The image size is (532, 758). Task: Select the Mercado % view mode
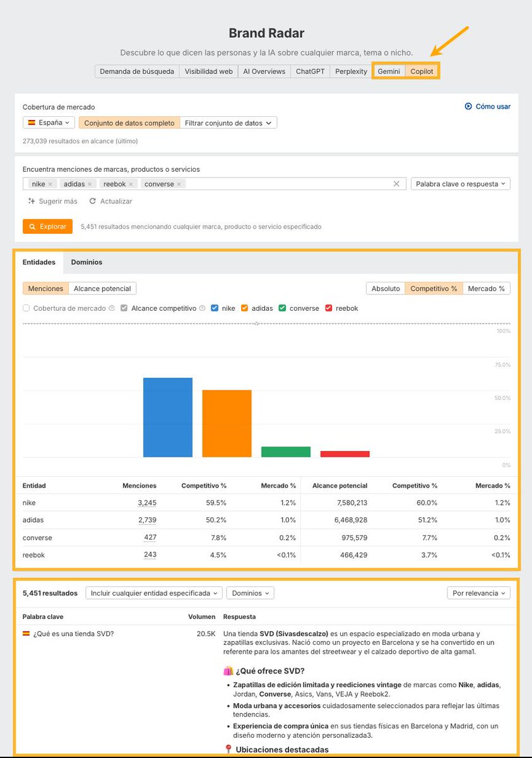click(x=487, y=288)
